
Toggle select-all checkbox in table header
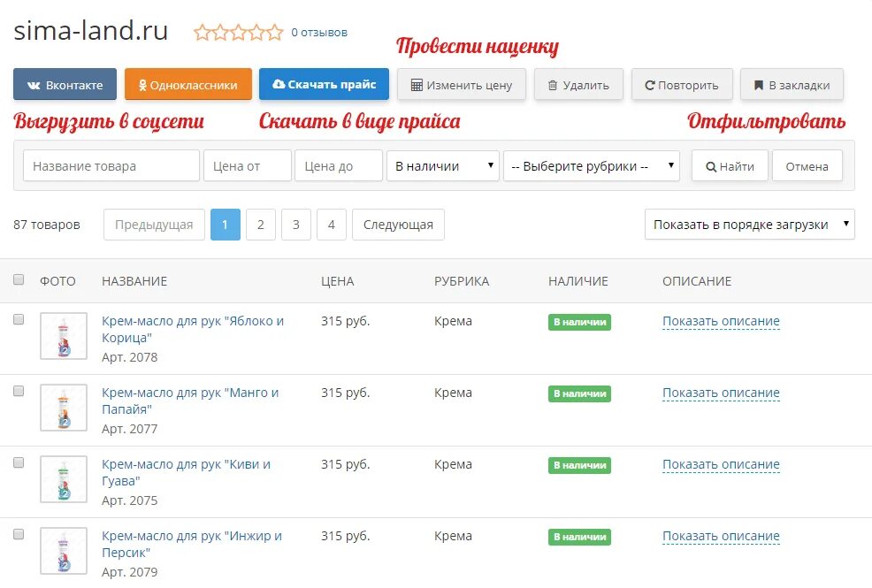[19, 279]
